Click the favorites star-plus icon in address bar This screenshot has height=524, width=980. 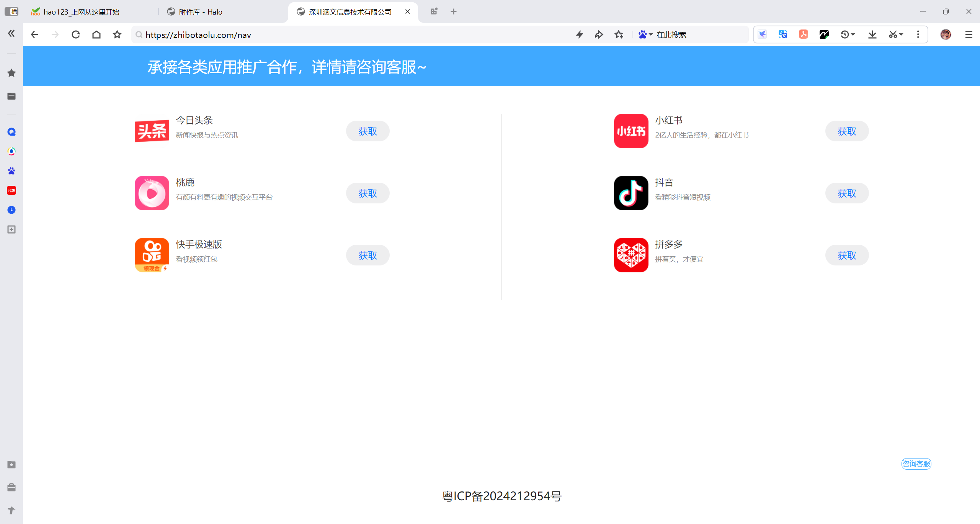tap(619, 34)
